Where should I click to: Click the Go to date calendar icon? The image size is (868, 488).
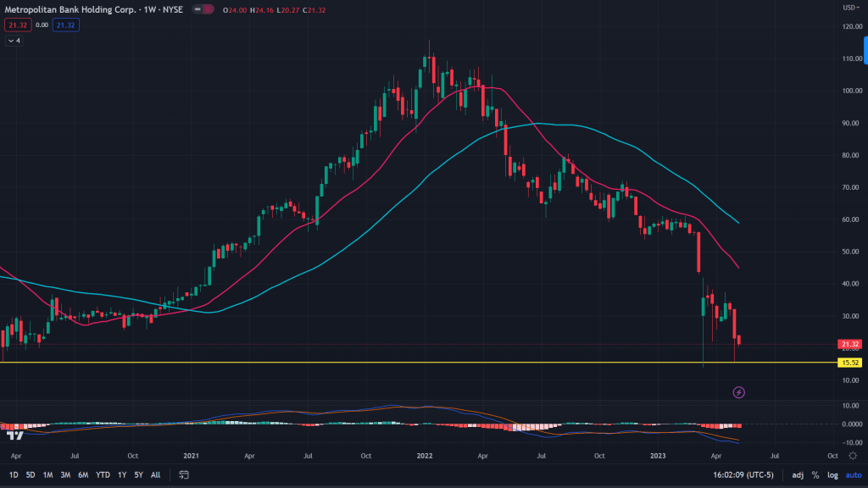coord(183,475)
